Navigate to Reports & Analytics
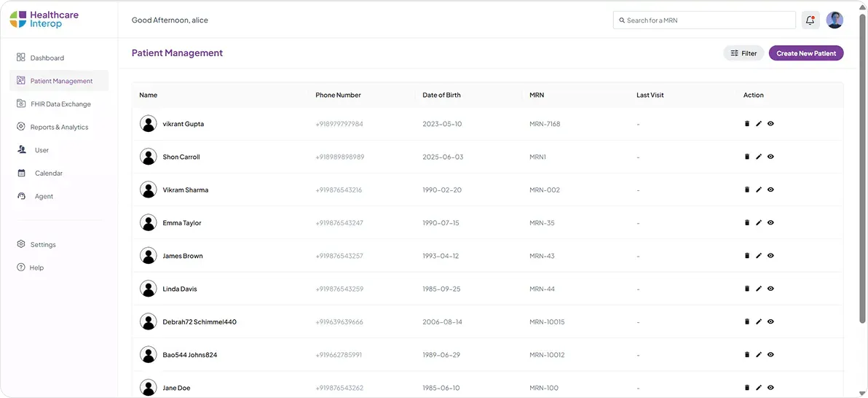The height and width of the screenshot is (398, 868). (x=58, y=127)
